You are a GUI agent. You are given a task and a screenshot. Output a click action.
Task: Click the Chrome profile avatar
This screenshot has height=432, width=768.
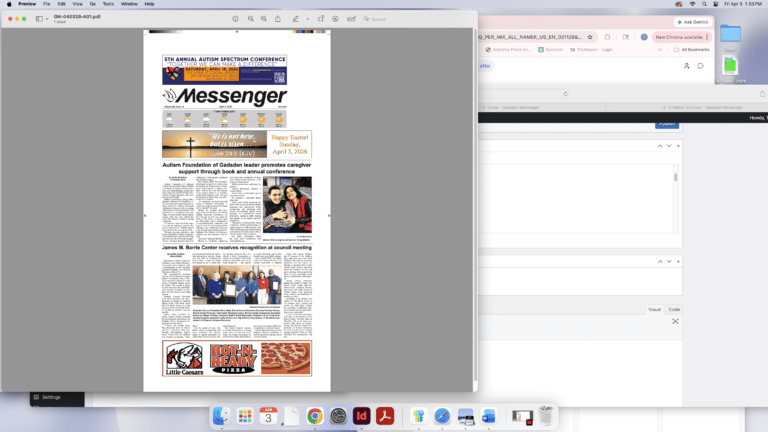tap(644, 37)
